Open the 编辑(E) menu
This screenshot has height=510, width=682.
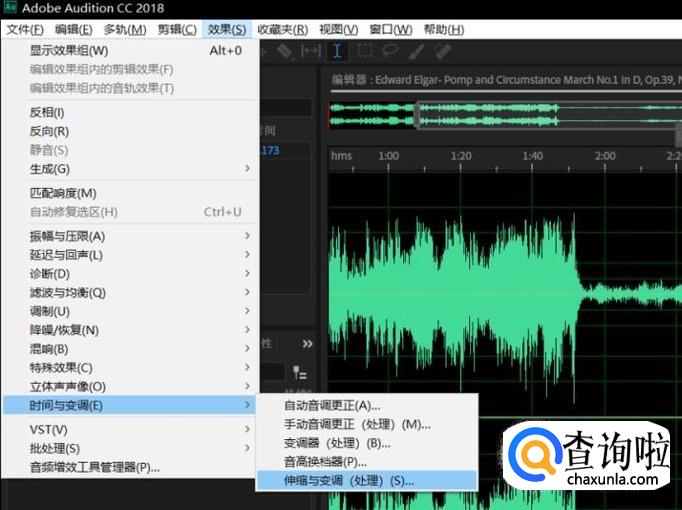click(x=74, y=30)
